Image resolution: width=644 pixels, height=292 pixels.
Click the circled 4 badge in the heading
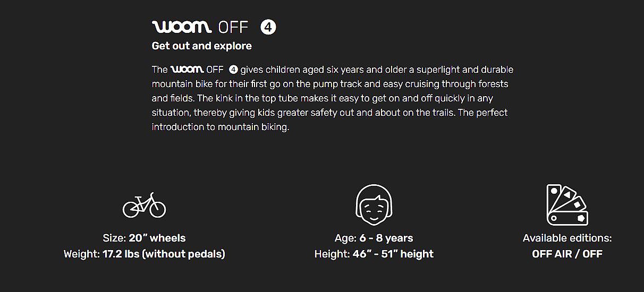point(268,27)
